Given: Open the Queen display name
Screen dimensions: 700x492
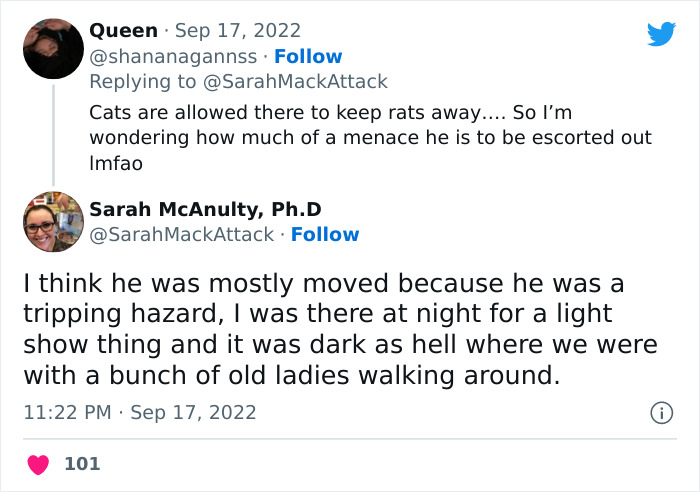Looking at the screenshot, I should pos(123,31).
